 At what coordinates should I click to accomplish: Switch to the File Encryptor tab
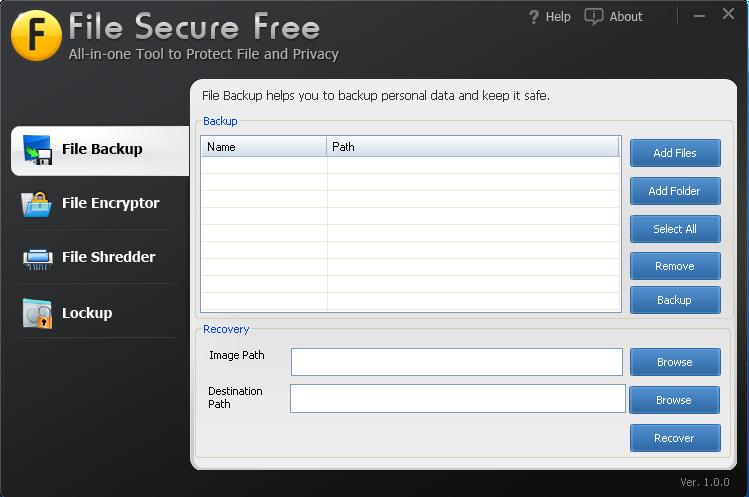coord(110,203)
